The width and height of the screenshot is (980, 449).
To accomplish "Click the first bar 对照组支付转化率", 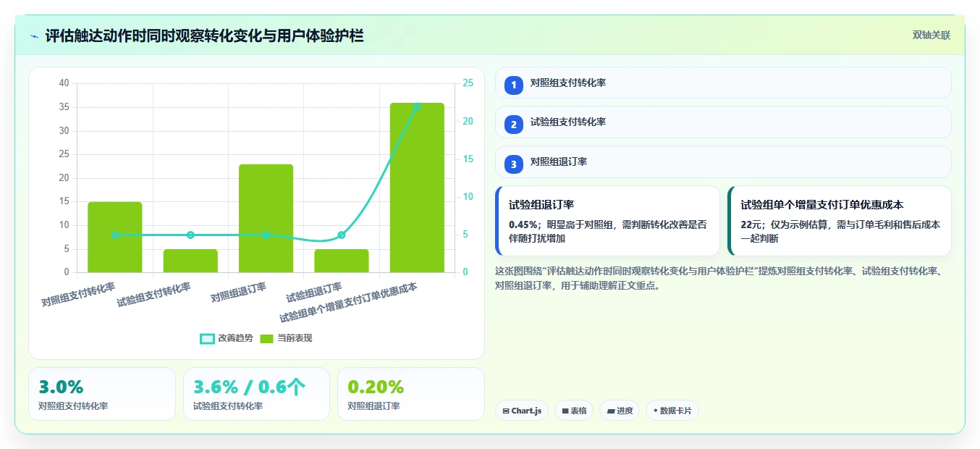I will pyautogui.click(x=115, y=237).
